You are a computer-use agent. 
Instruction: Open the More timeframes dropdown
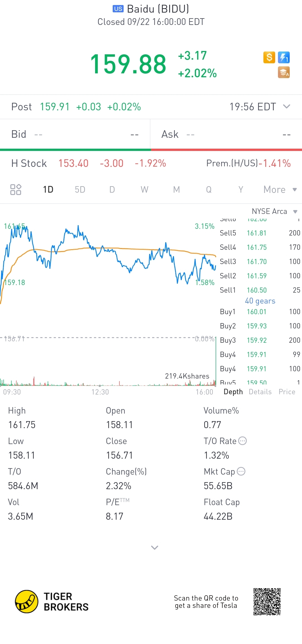coord(280,190)
